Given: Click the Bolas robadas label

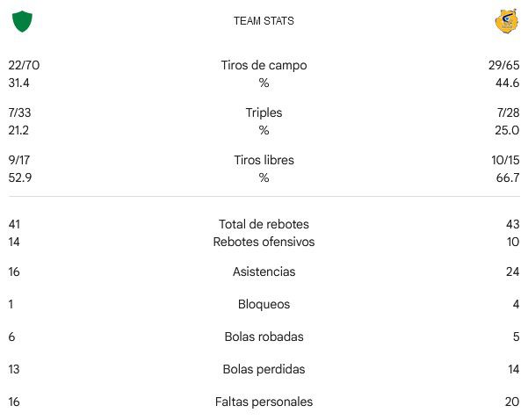Looking at the screenshot, I should point(264,337).
